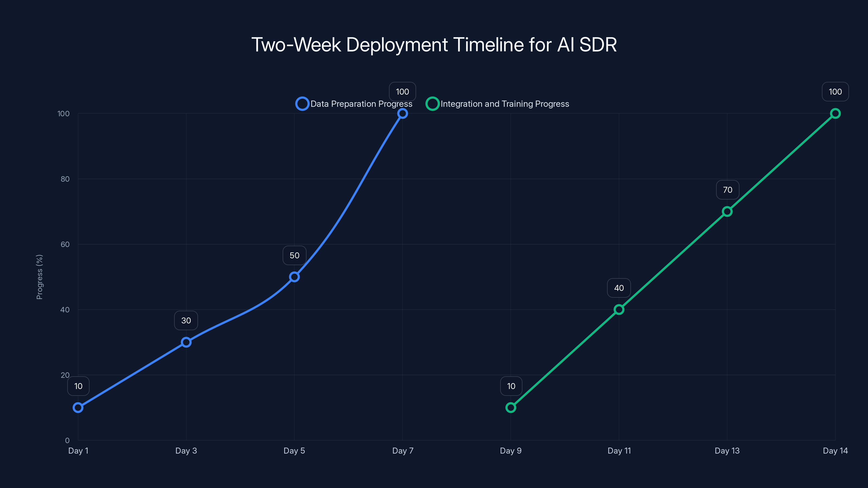Toggle the Data Preparation Progress legend marker

tap(302, 104)
